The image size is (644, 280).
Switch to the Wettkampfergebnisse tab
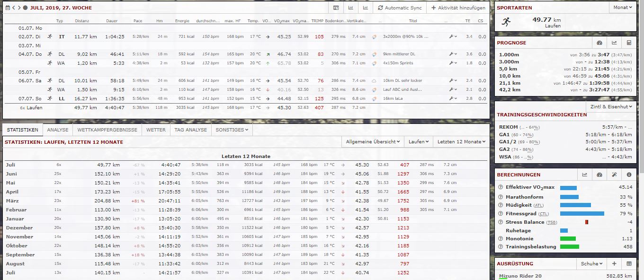point(107,130)
